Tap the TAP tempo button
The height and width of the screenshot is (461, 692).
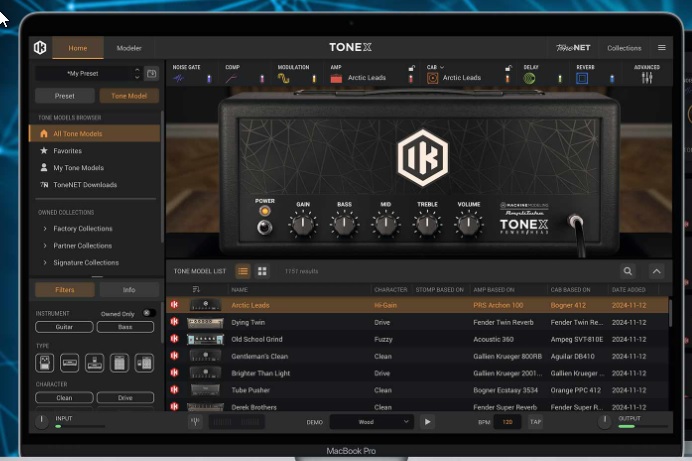(535, 422)
